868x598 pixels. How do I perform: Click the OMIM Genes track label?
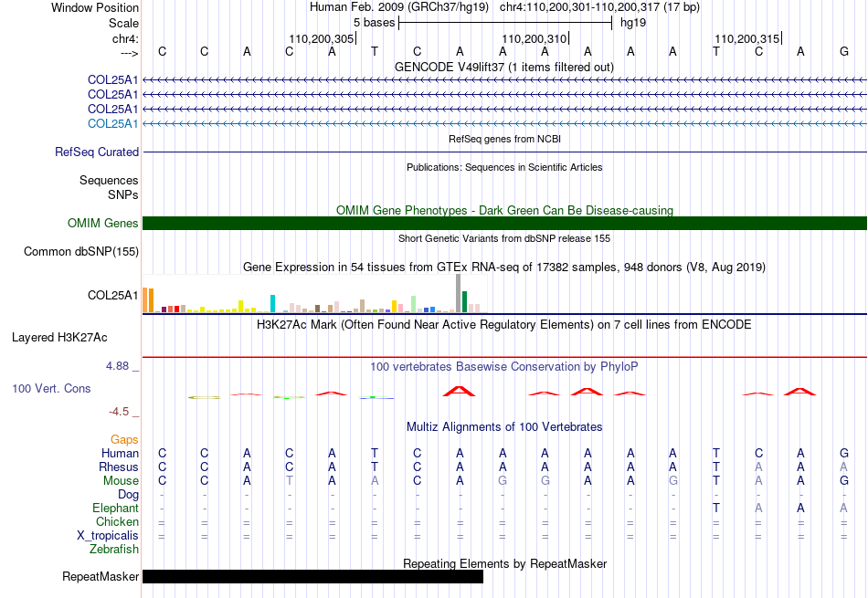[x=103, y=223]
